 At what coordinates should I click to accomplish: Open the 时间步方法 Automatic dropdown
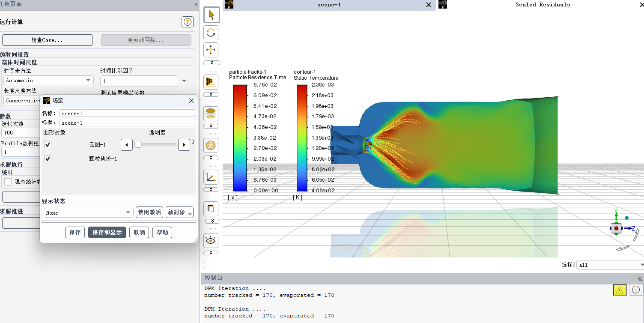pos(48,81)
